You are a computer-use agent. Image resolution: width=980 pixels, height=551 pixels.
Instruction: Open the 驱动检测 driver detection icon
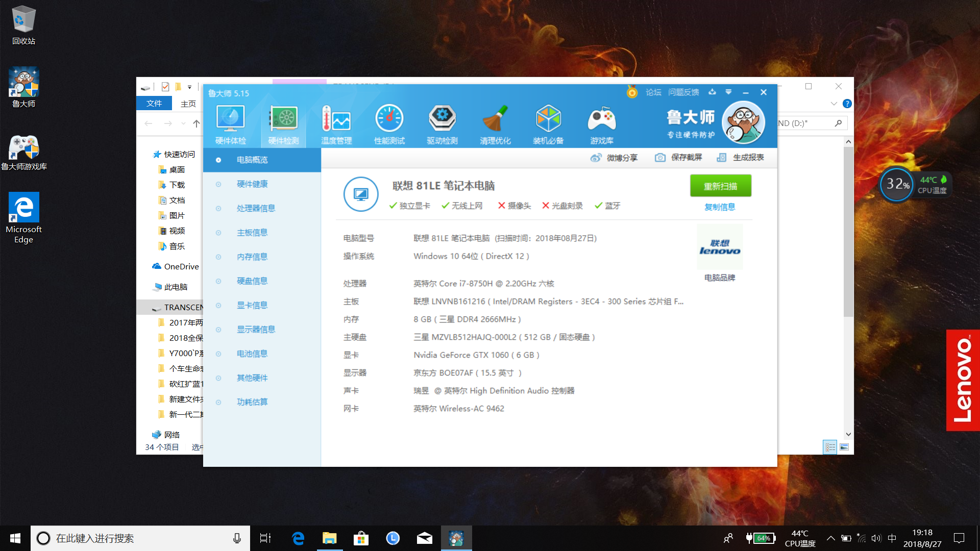442,119
